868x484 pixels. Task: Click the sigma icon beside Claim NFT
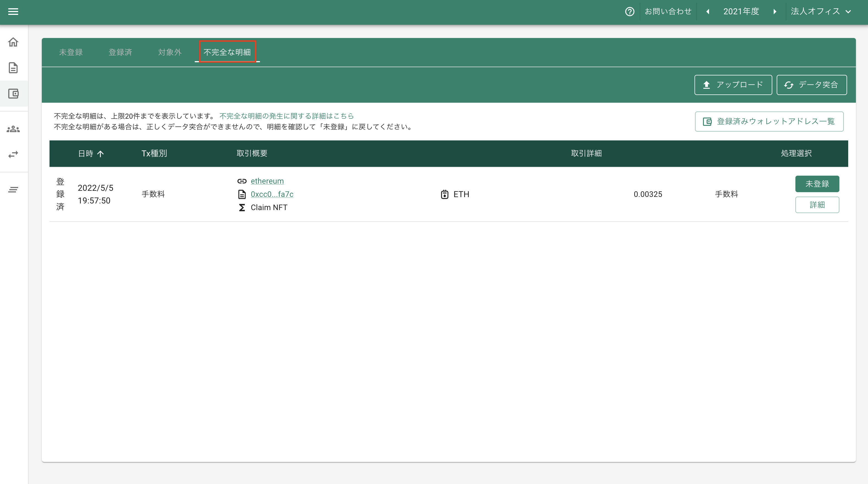pyautogui.click(x=241, y=207)
